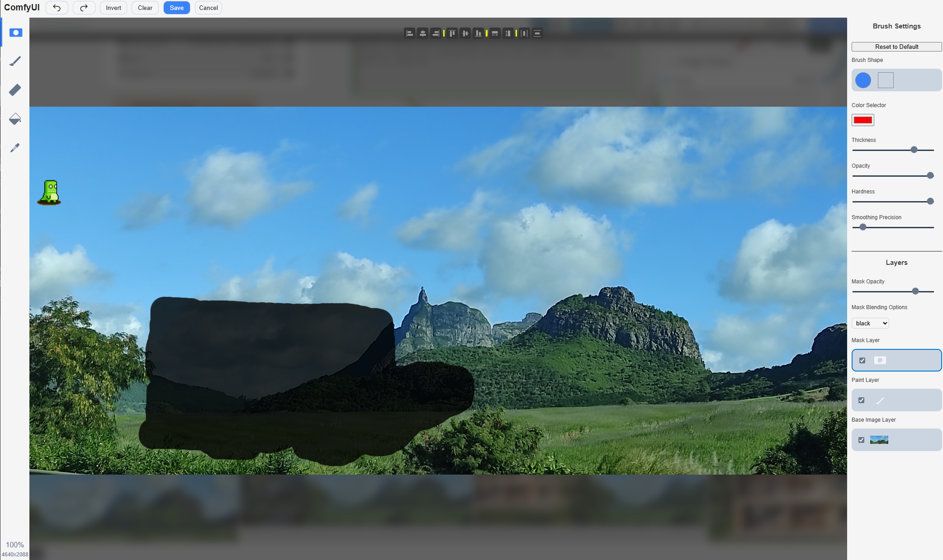
Task: Select the paint brush tool
Action: pos(15,61)
